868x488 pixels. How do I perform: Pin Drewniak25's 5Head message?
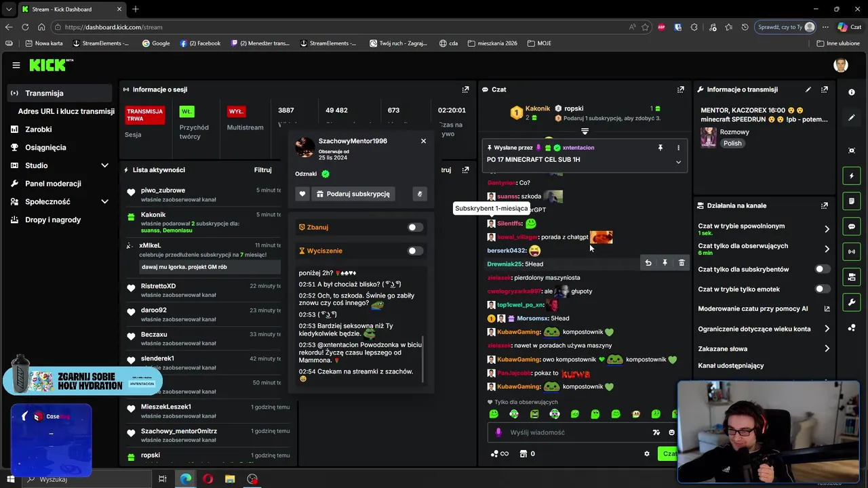click(x=665, y=263)
